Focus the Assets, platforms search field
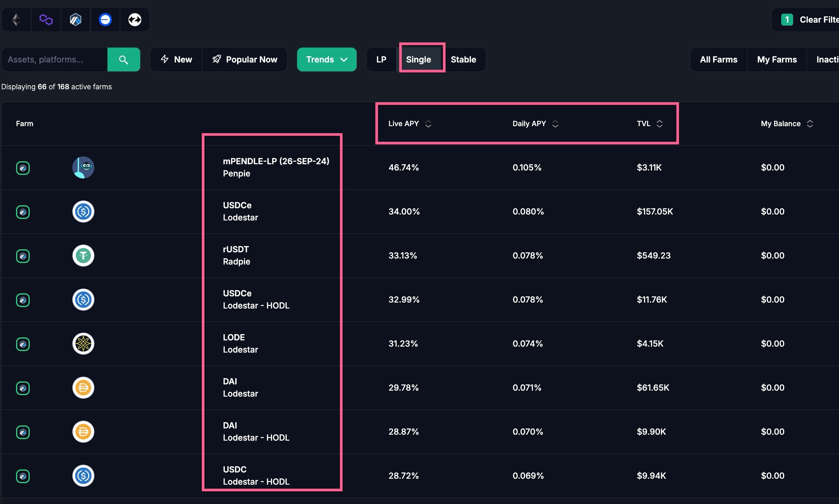Screen dimensions: 839x504 [x=55, y=60]
